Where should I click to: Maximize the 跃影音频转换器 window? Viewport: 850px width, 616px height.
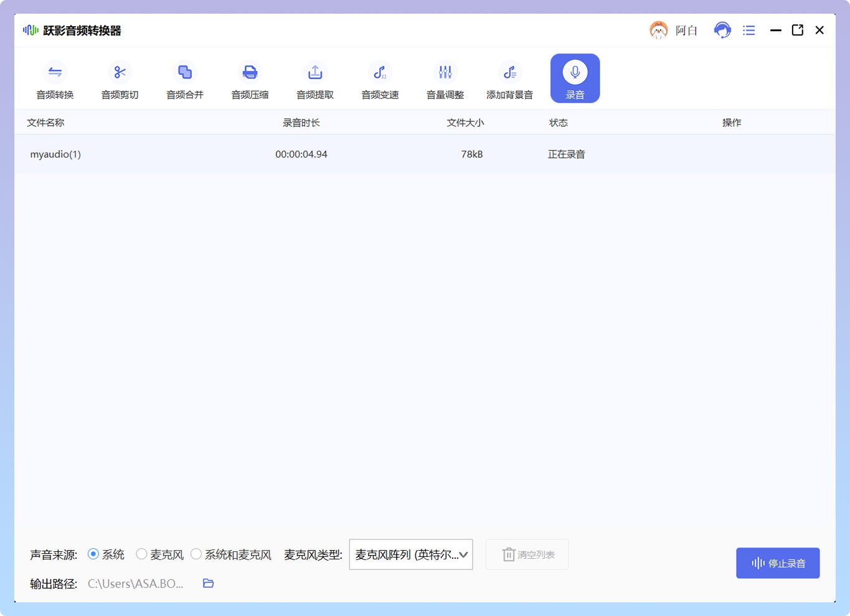pyautogui.click(x=798, y=30)
